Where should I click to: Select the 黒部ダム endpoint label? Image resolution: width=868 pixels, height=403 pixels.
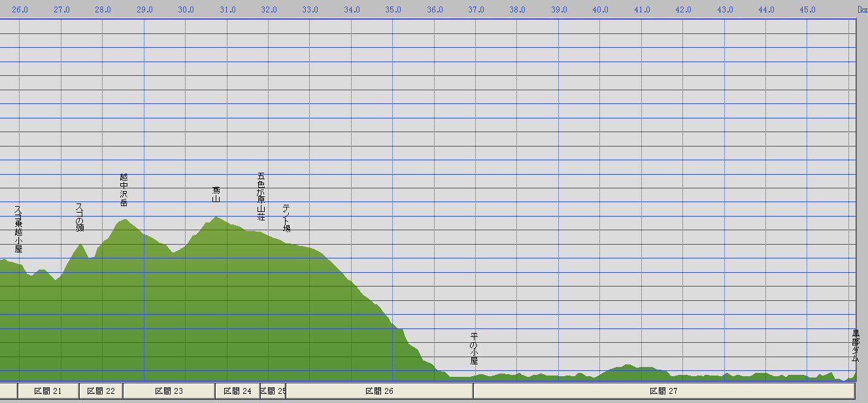click(855, 346)
